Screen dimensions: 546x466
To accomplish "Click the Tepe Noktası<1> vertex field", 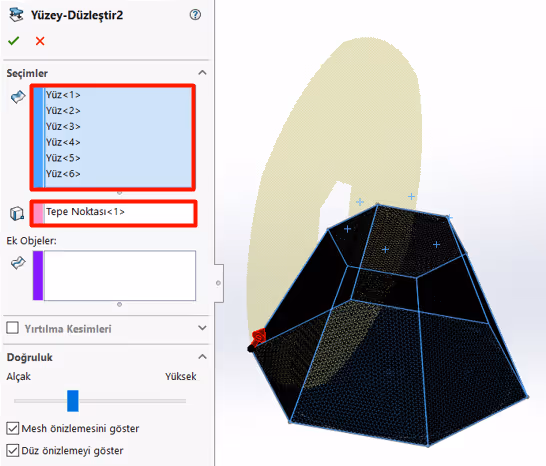I will 114,213.
